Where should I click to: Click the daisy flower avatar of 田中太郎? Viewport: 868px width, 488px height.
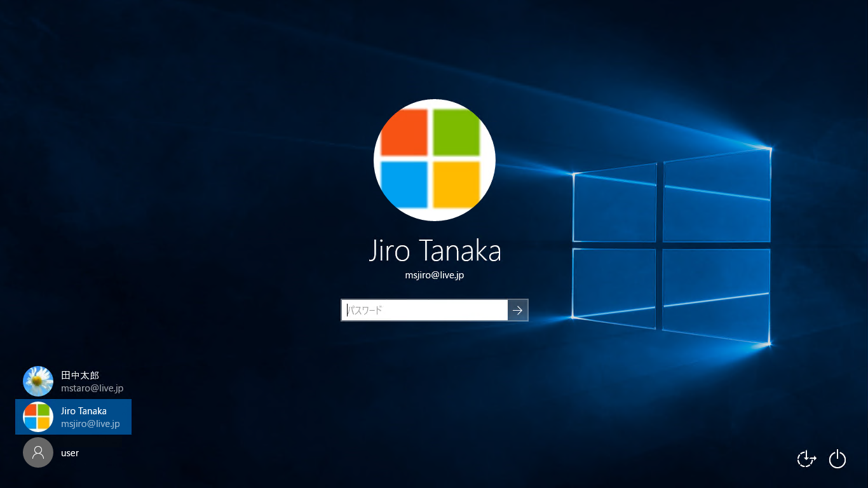point(38,381)
